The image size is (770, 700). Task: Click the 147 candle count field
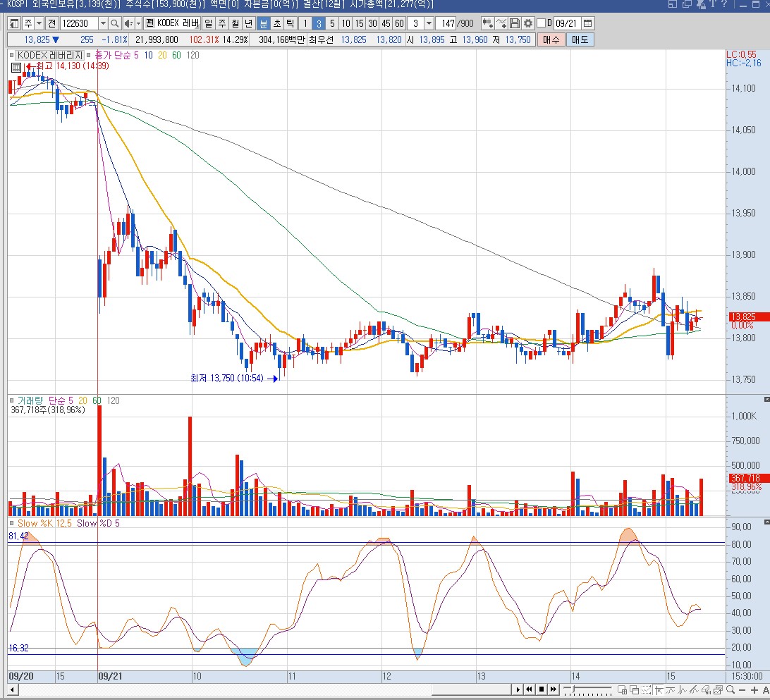tap(447, 23)
